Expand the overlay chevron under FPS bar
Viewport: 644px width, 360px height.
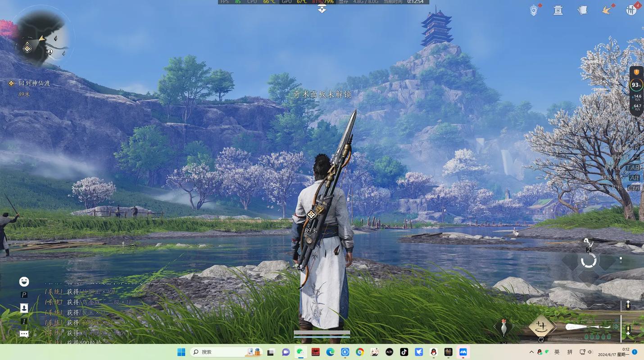pos(322,9)
